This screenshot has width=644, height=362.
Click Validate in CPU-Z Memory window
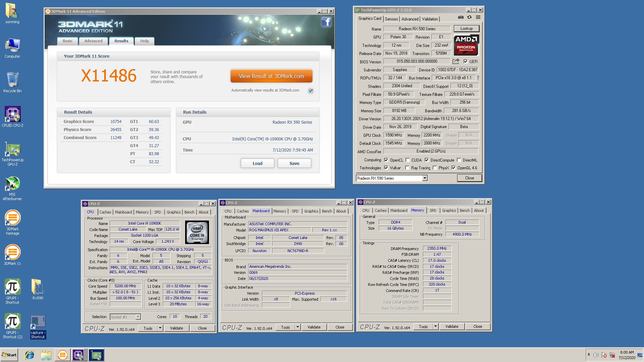coord(452,326)
